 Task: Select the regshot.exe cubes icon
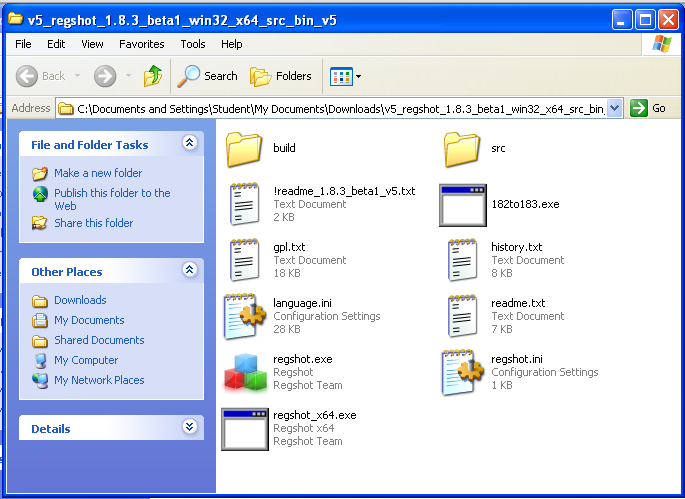[245, 372]
